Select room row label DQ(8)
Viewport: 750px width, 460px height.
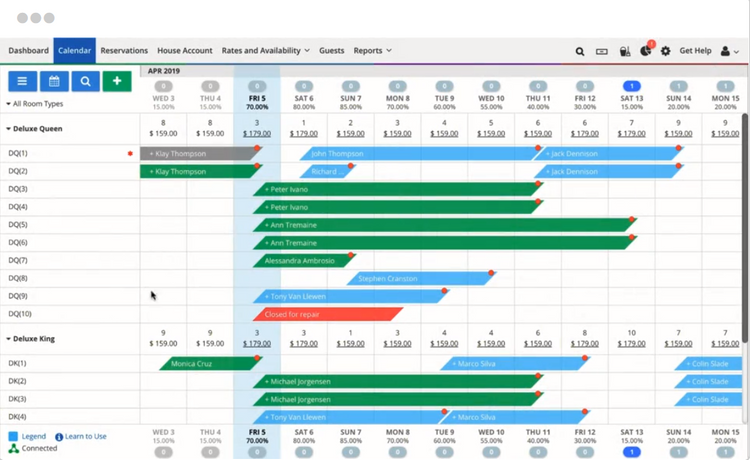(18, 278)
